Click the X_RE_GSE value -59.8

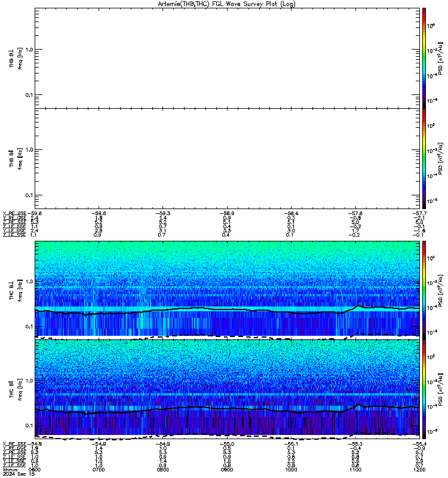click(x=35, y=213)
